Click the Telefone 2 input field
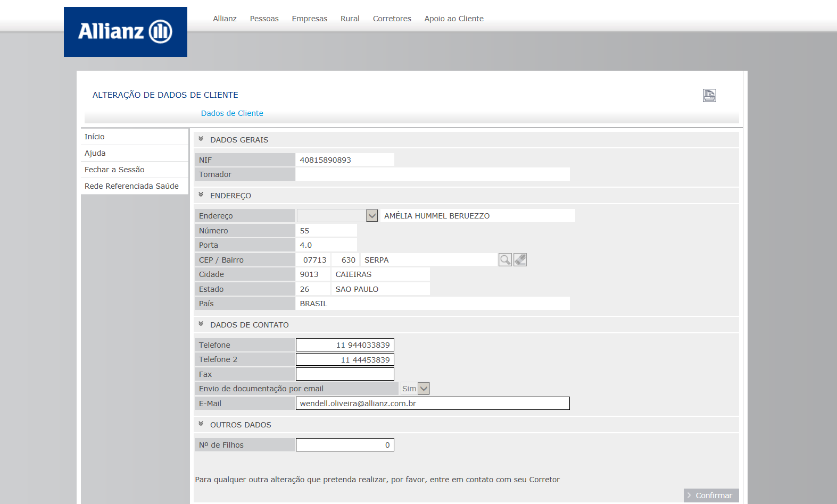Image resolution: width=837 pixels, height=504 pixels. click(345, 360)
